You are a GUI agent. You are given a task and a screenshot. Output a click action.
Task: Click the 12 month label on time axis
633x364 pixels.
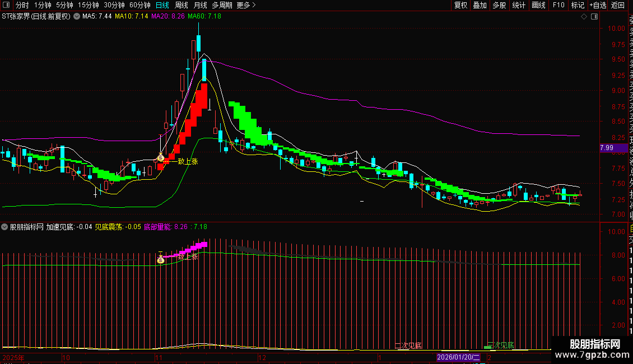tap(262, 358)
